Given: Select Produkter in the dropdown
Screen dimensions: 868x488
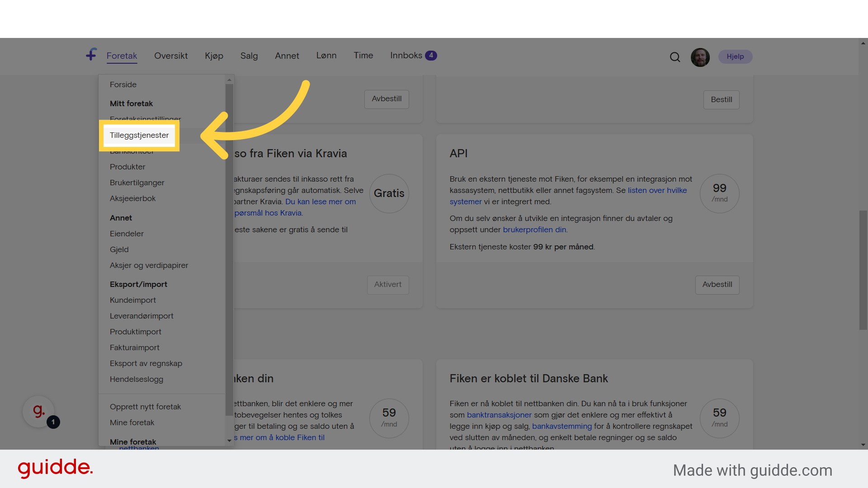Looking at the screenshot, I should (127, 167).
